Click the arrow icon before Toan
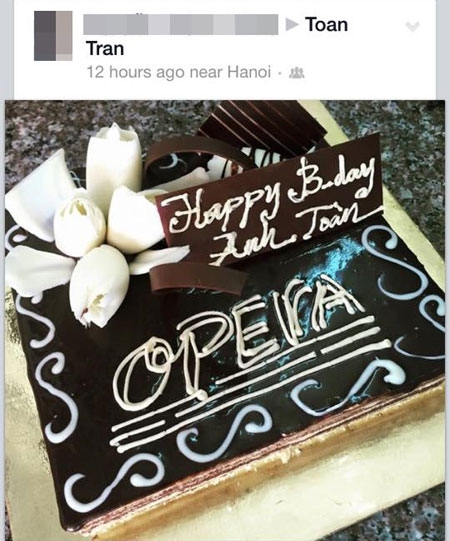Viewport: 450px width, 541px height. (292, 24)
